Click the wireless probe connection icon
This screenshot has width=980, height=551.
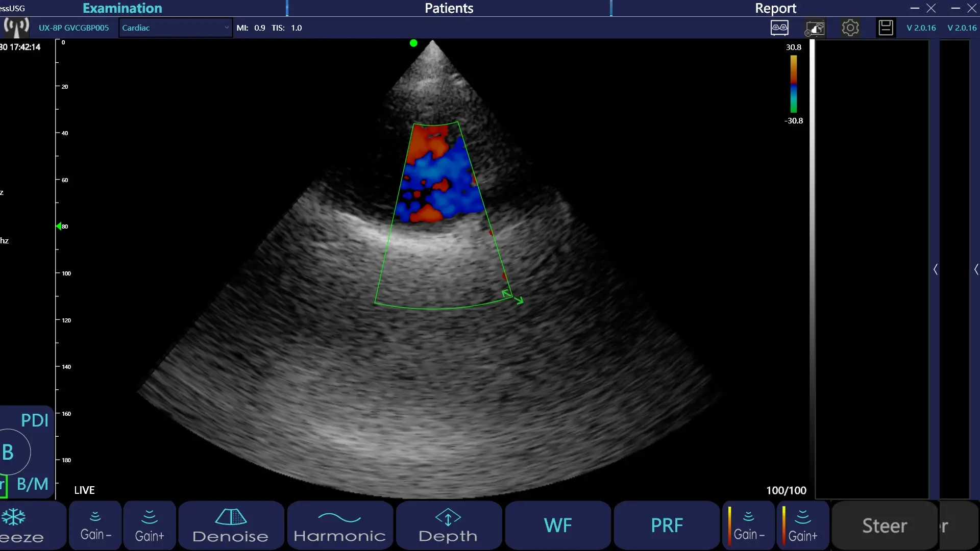tap(16, 27)
